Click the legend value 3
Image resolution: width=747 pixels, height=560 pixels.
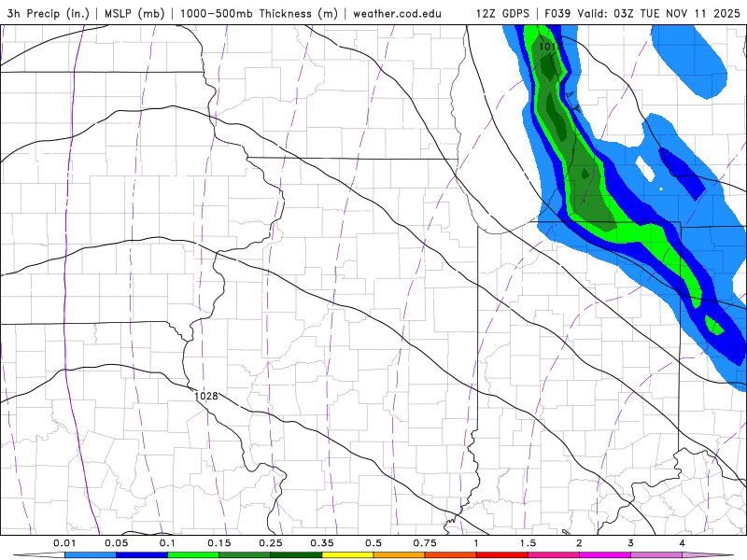(631, 543)
